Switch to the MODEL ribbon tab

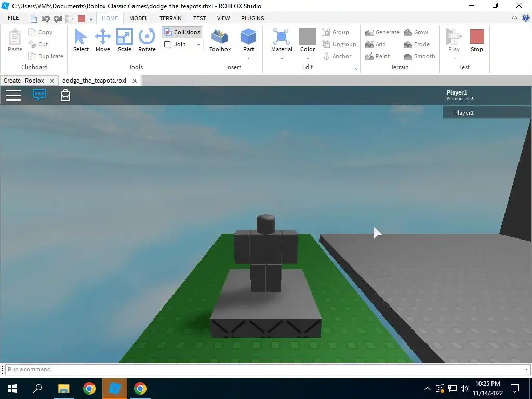coord(138,18)
